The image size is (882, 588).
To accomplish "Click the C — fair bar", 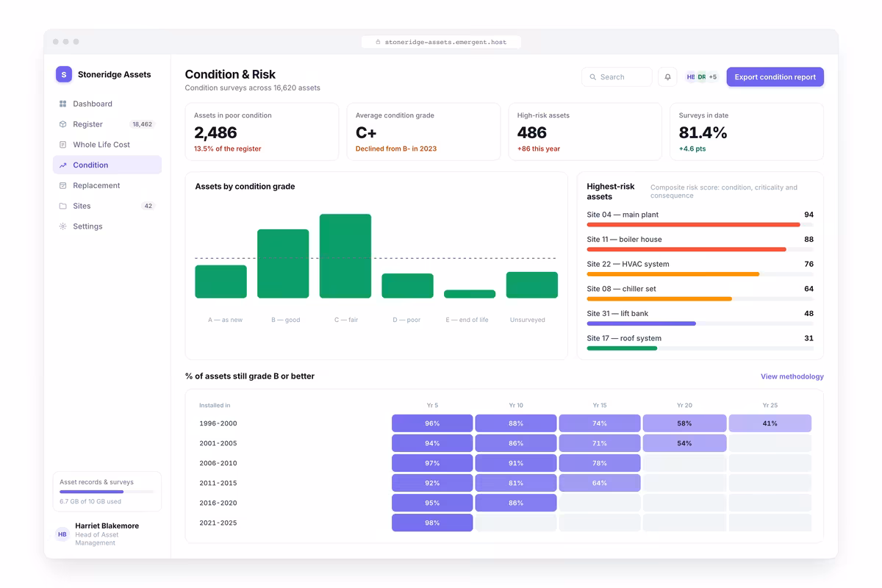I will point(345,256).
